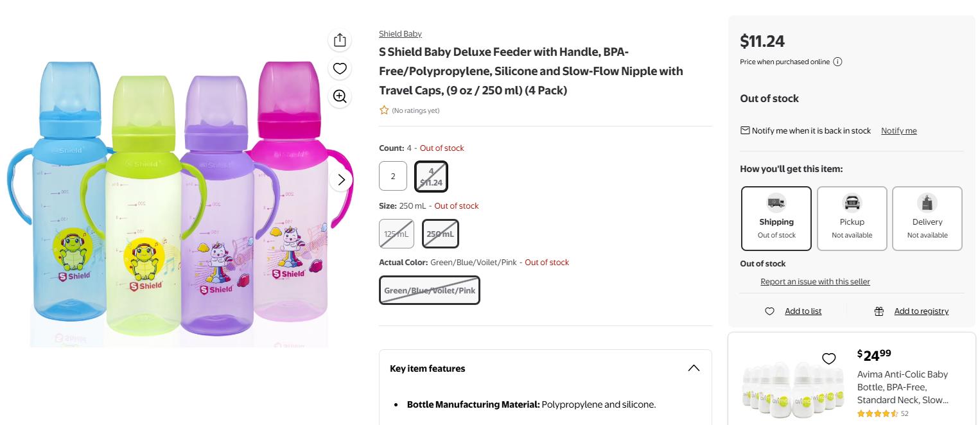
Task: Click the share icon beside product image
Action: pyautogui.click(x=340, y=40)
